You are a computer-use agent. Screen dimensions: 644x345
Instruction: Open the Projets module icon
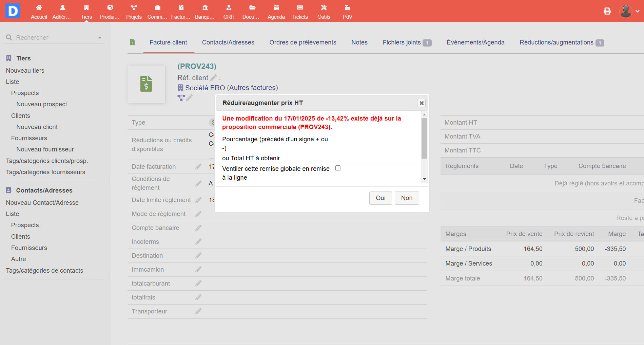coord(134,8)
